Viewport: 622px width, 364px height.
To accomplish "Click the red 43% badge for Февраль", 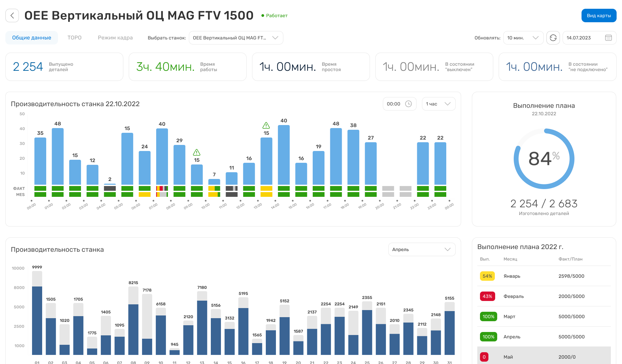I will tap(487, 296).
